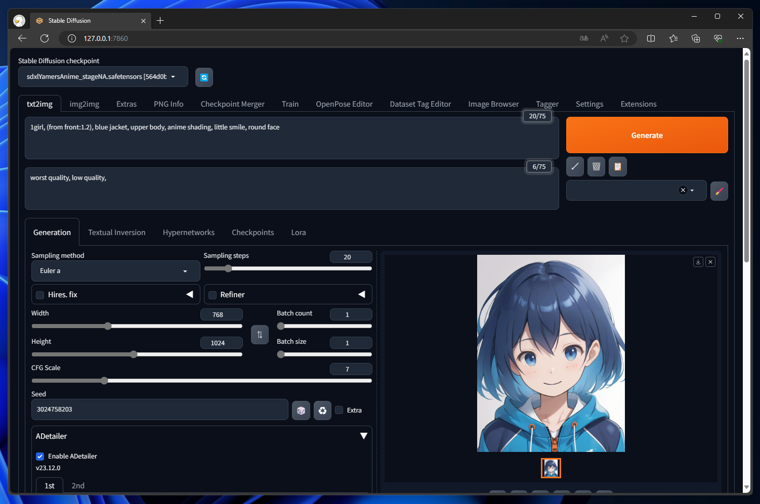Open browser settings and more menu
The image size is (760, 504).
pos(740,38)
